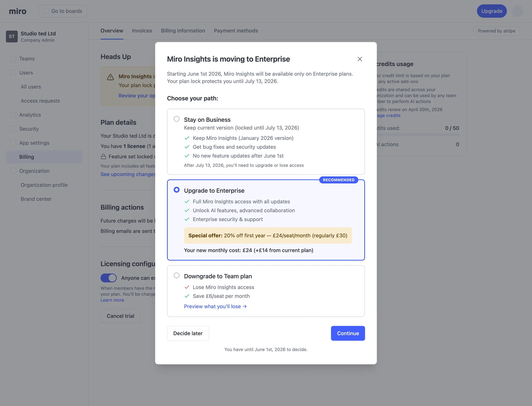Switch to the Overview tab
The width and height of the screenshot is (532, 406).
point(112,31)
